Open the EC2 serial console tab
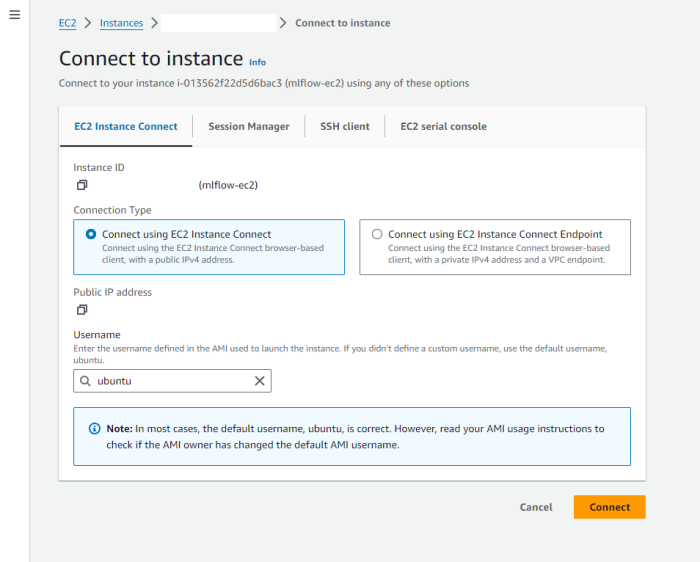 coord(443,126)
